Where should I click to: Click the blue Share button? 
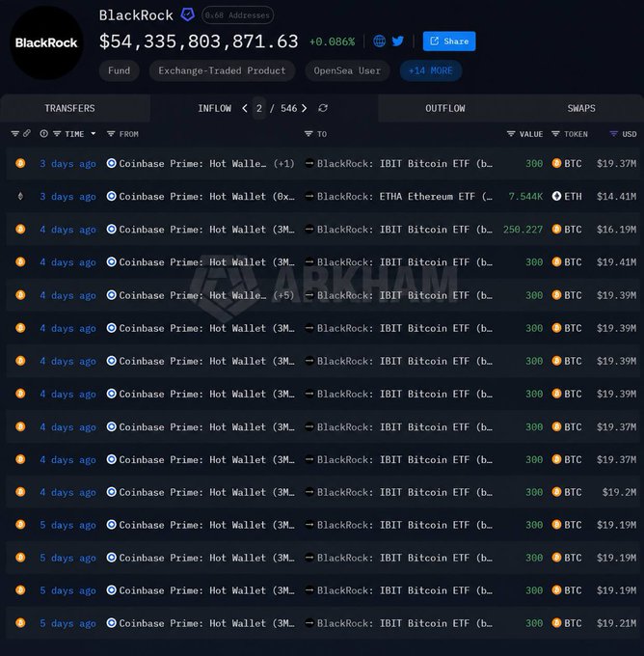[x=449, y=41]
